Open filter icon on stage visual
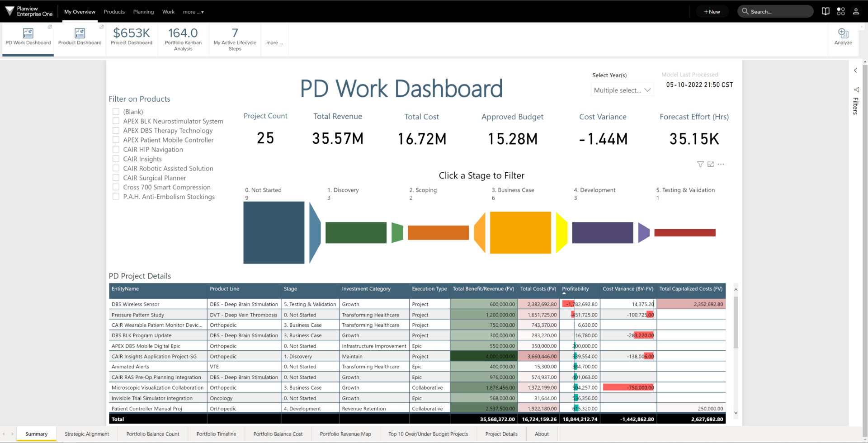868x443 pixels. click(700, 164)
